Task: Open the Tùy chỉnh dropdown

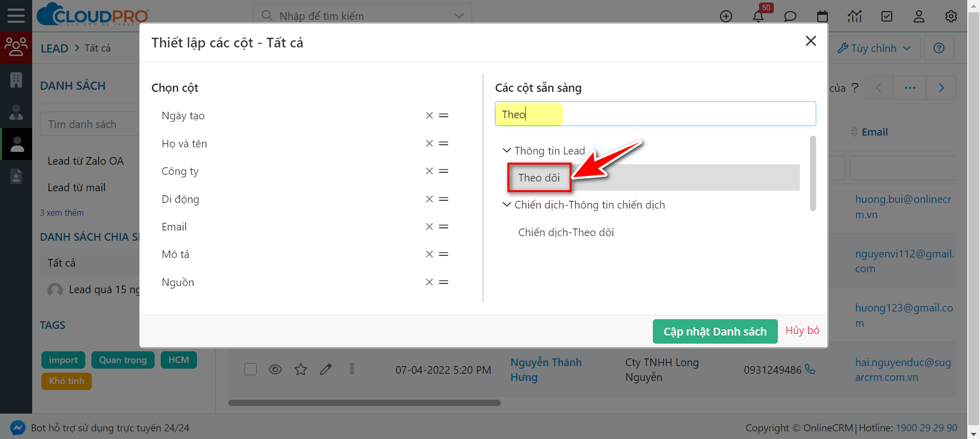Action: point(874,48)
